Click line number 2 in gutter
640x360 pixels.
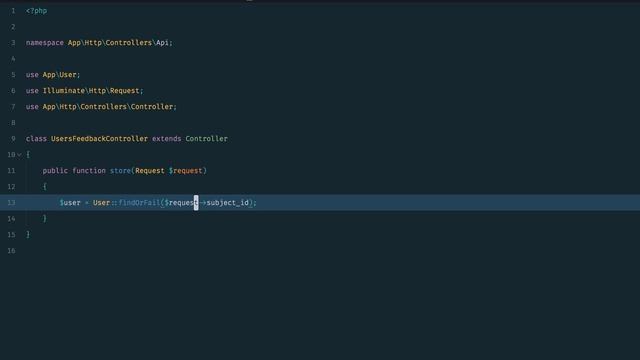point(13,27)
